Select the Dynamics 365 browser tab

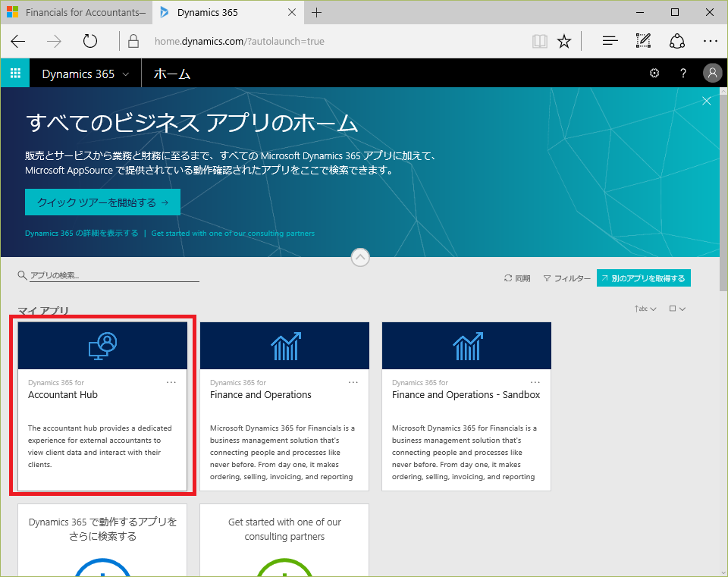tap(228, 13)
